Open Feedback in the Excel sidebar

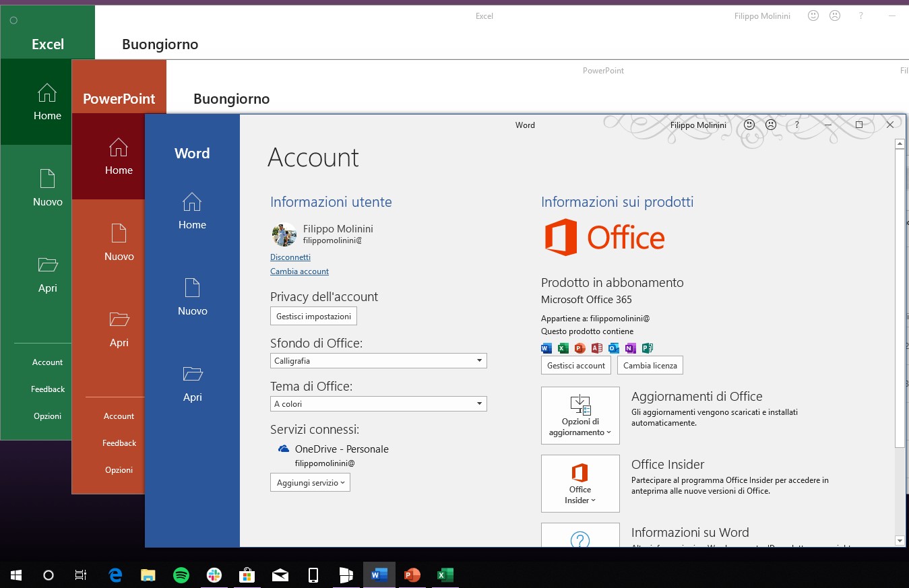[47, 389]
